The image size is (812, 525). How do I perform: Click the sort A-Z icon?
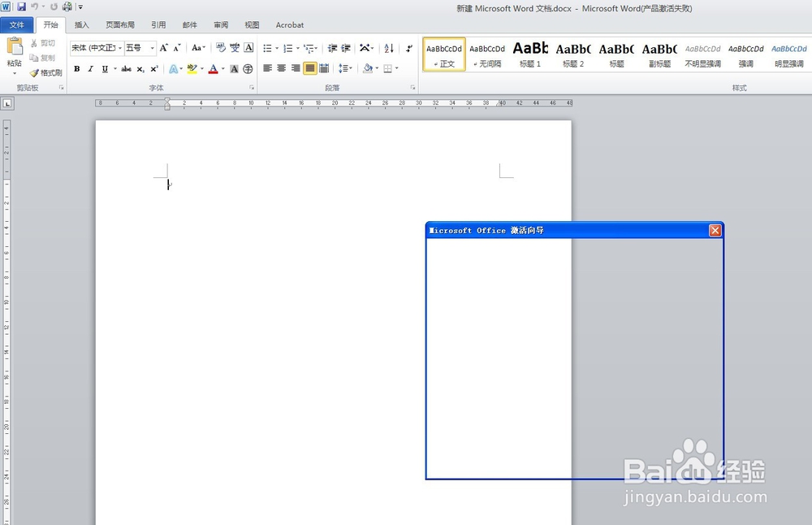[x=389, y=48]
